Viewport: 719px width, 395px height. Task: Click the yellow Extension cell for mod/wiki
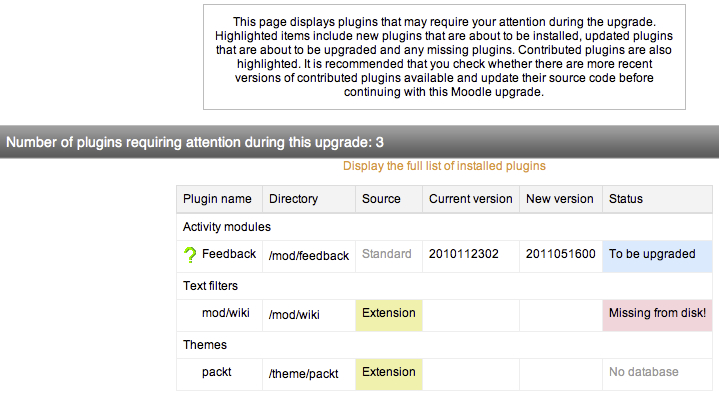pos(389,315)
